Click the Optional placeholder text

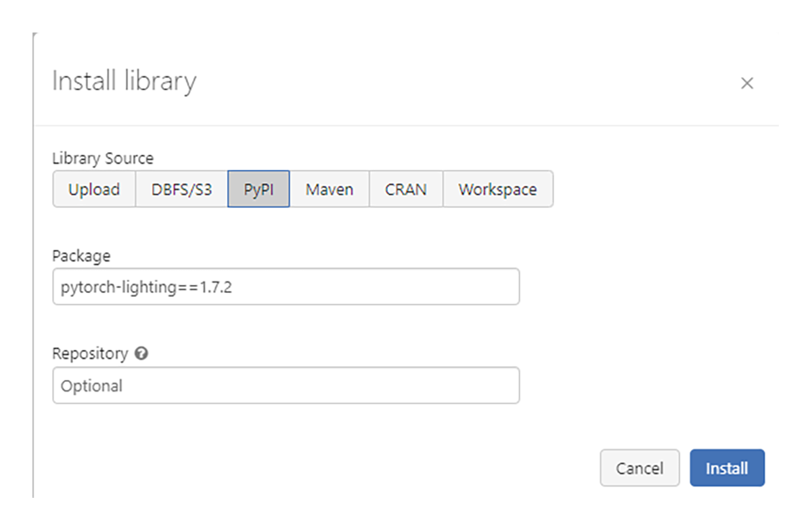click(91, 386)
